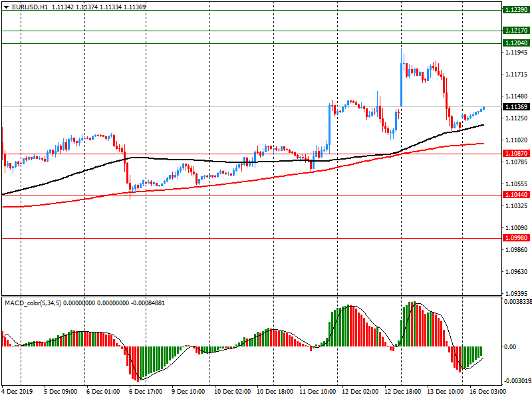Select the 1.09980 red support level label
Image resolution: width=532 pixels, height=399 pixels.
click(x=516, y=238)
